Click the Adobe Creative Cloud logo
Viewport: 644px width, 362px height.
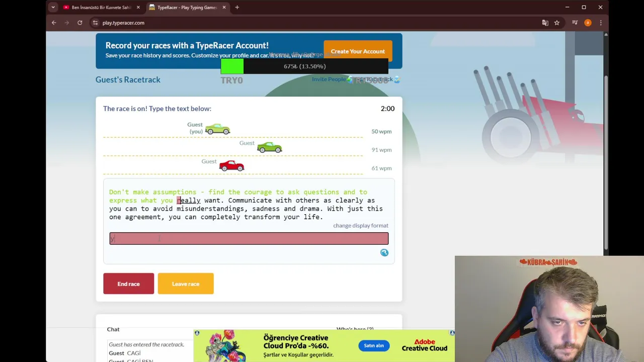pos(424,345)
